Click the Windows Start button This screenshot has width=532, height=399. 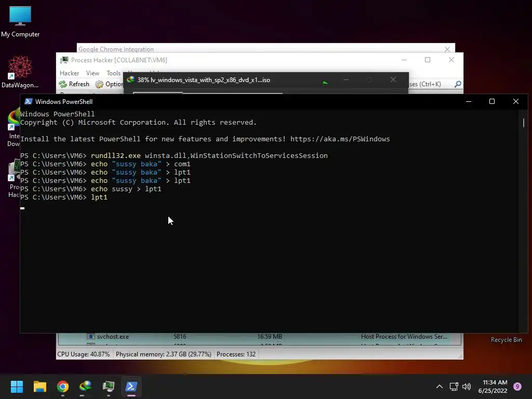click(17, 387)
